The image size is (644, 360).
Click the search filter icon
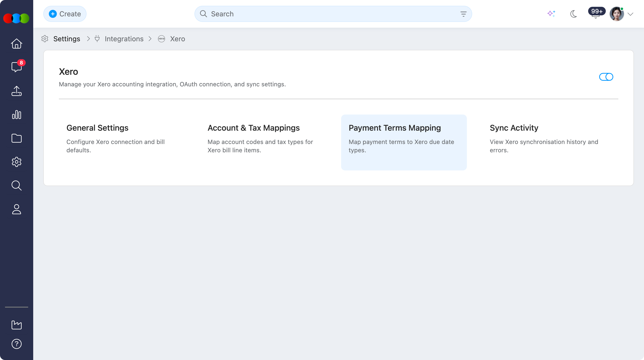point(463,14)
